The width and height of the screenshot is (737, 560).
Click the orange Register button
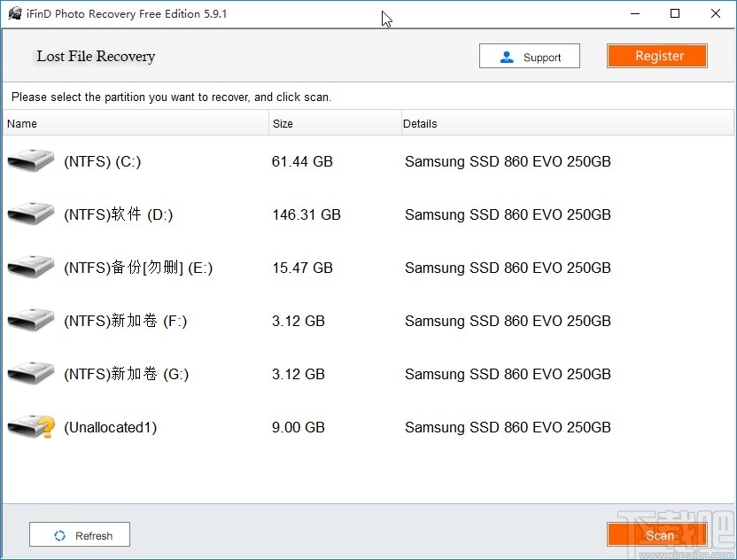(x=656, y=56)
